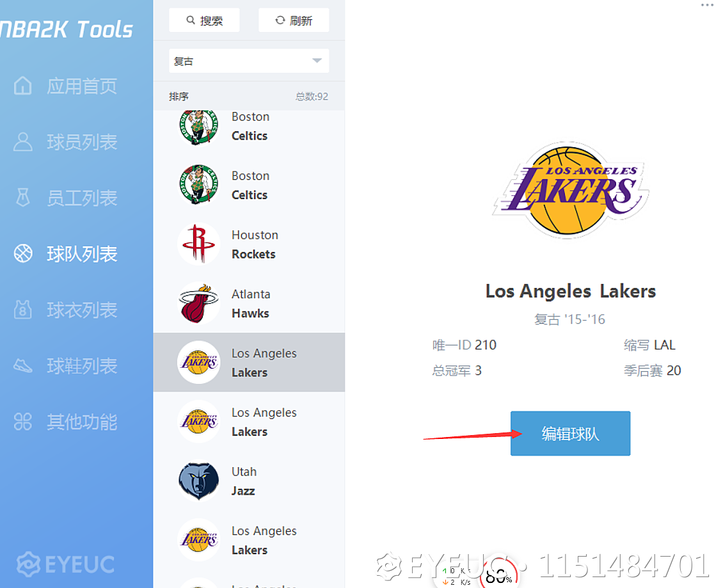Open the three-dot menu at top right
The image size is (714, 588).
pyautogui.click(x=706, y=4)
